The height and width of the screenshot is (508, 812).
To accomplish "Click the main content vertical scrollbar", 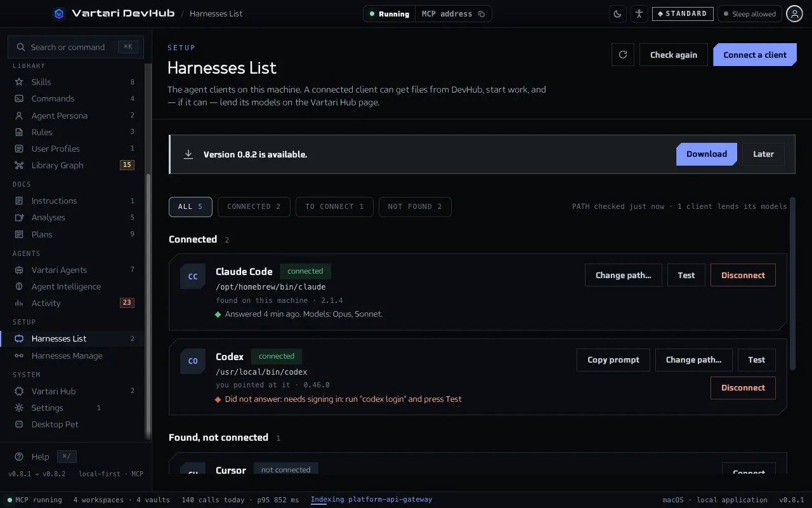I will [x=792, y=283].
